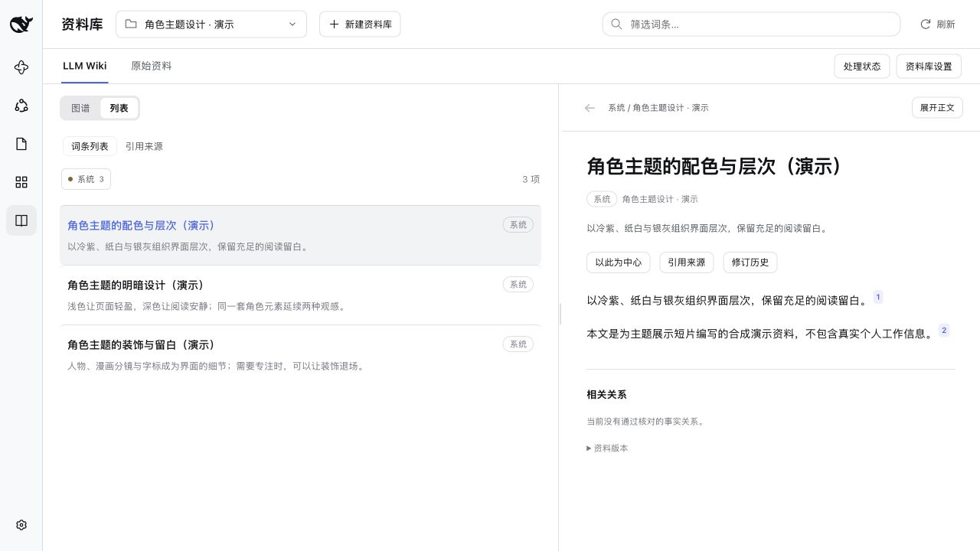
Task: Switch to 列表 view
Action: coord(119,108)
